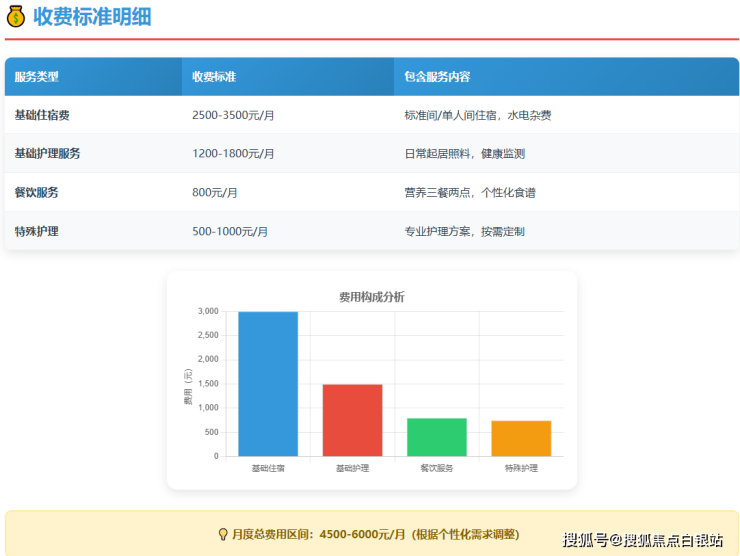The height and width of the screenshot is (556, 740).
Task: Click the orange 特殊护理 bar in chart
Action: (521, 438)
